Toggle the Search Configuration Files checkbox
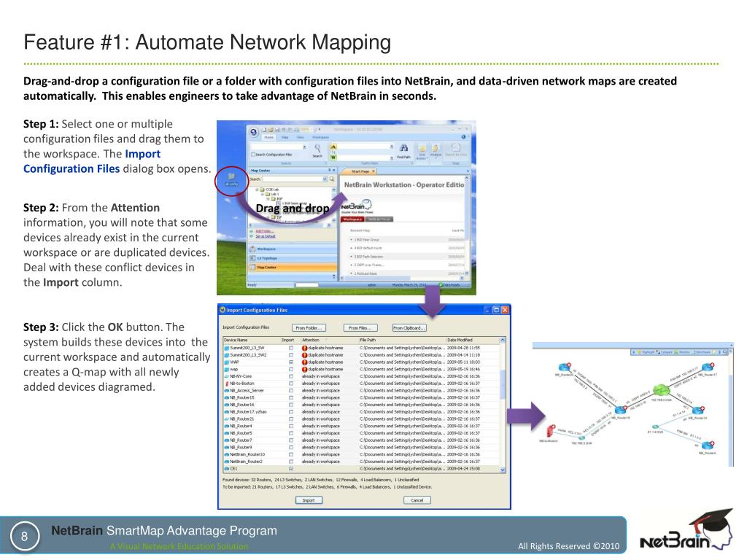Screen dimensions: 747x560 [x=253, y=155]
